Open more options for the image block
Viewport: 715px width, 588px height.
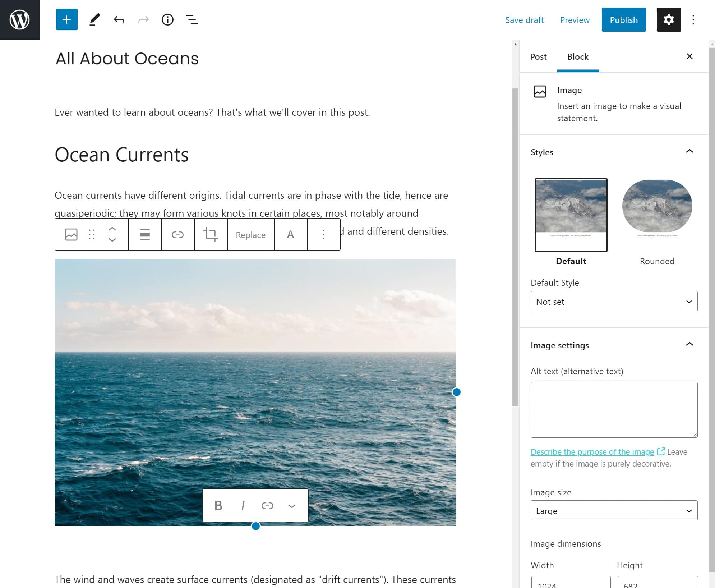tap(323, 234)
